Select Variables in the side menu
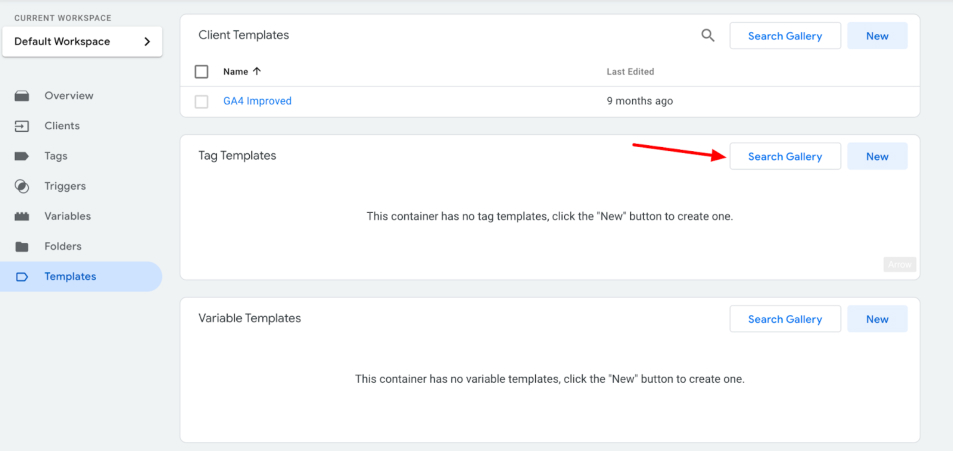The image size is (954, 451). [68, 216]
